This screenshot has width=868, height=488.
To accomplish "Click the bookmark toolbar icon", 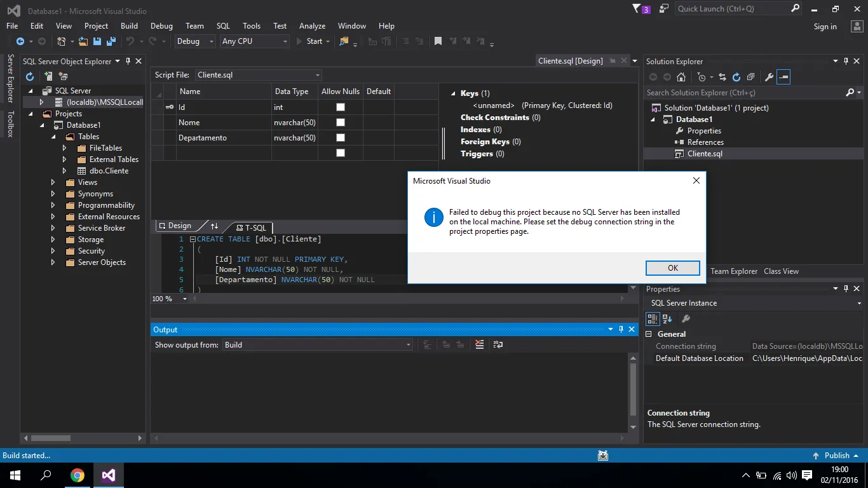I will (438, 41).
